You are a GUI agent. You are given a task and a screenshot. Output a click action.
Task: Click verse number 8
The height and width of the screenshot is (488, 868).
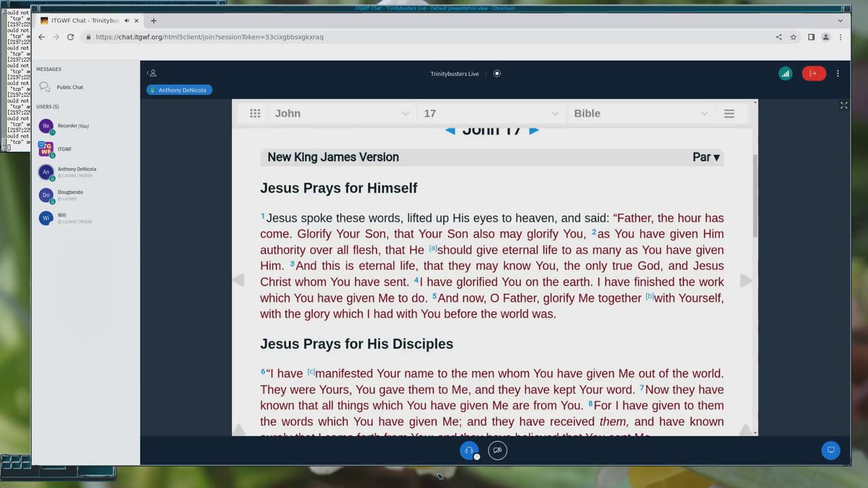tap(590, 404)
